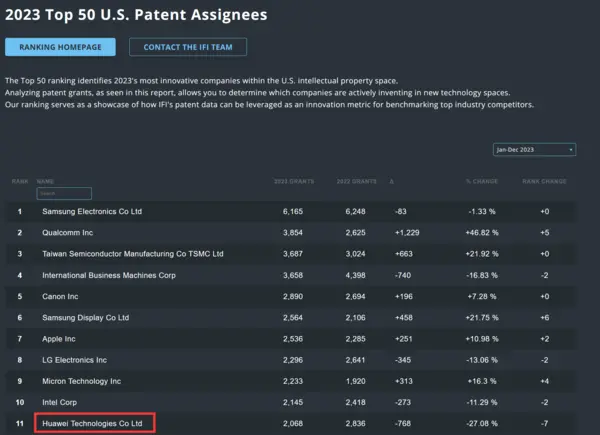Click the Intel Corp entry
Screen dimensions: 600x435
(60, 402)
